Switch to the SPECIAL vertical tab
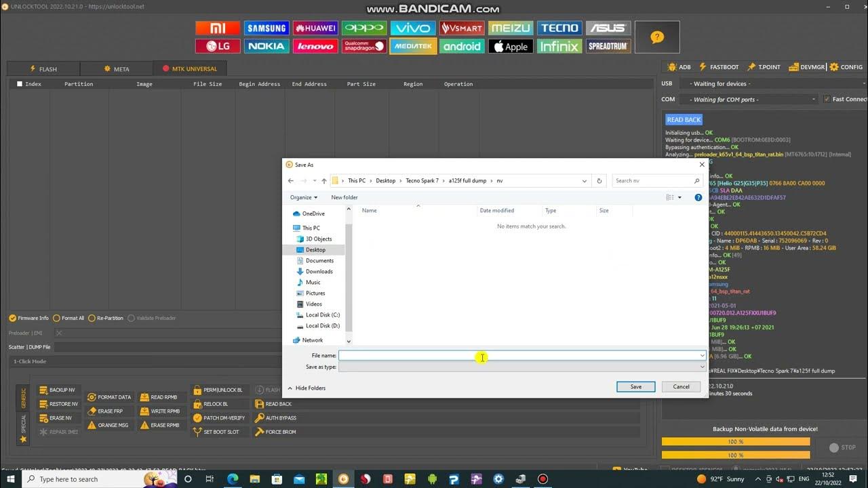The height and width of the screenshot is (488, 868). click(x=23, y=428)
